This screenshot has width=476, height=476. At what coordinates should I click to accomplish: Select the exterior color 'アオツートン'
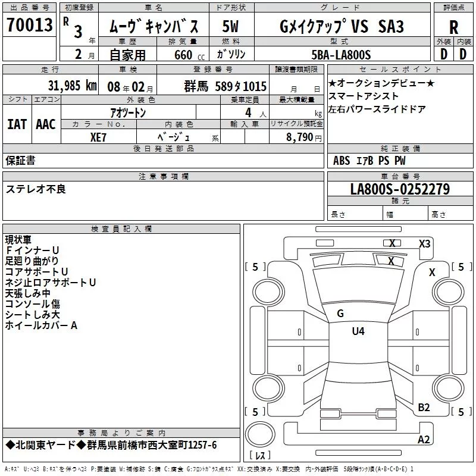point(128,113)
